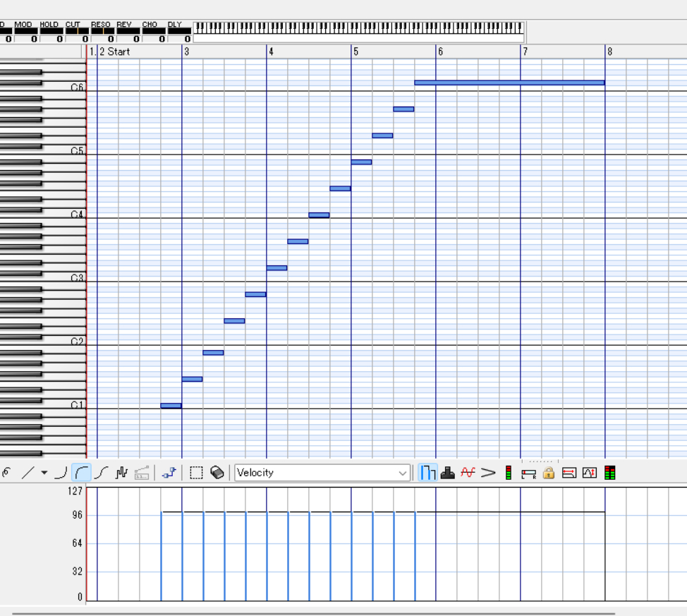Select the S-curve draw tool
The image size is (687, 616).
(x=102, y=473)
